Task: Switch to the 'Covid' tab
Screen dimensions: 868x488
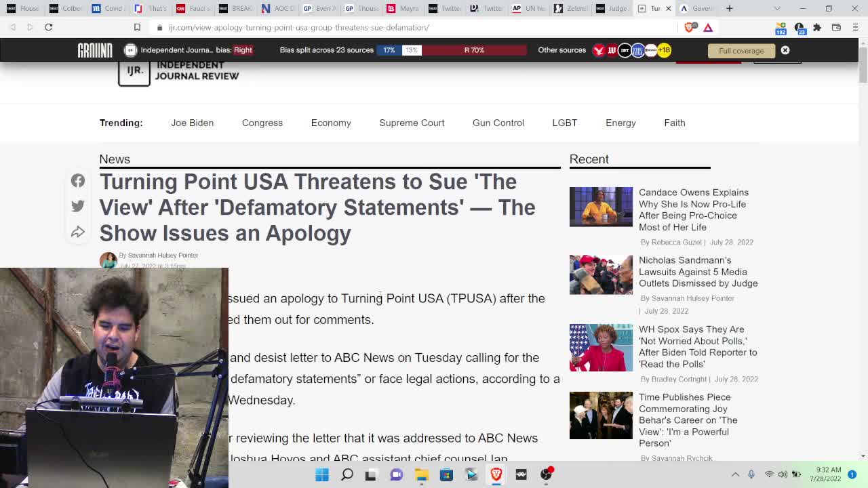Action: (x=108, y=9)
